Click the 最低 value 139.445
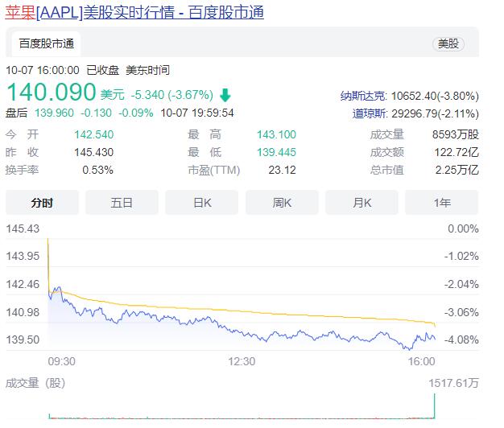 click(x=276, y=152)
